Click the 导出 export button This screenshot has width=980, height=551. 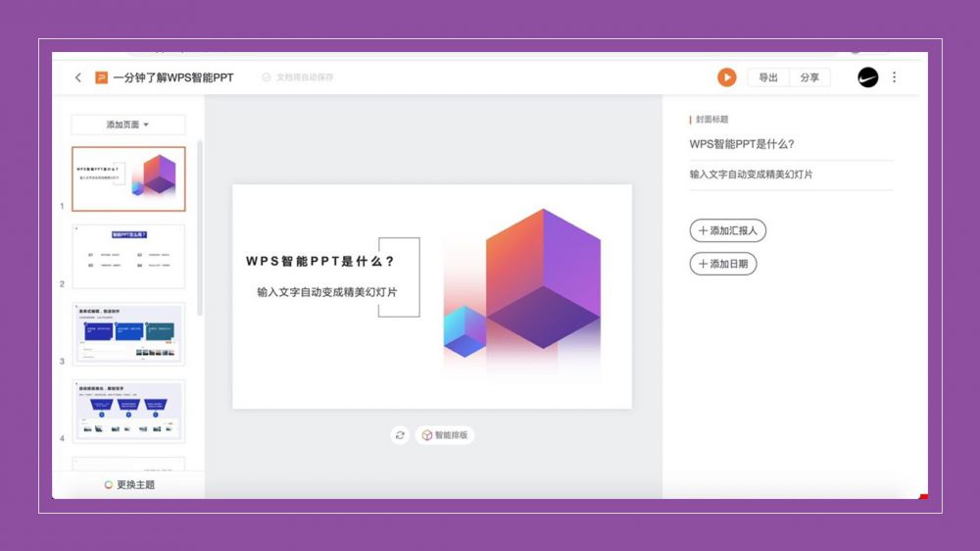768,77
